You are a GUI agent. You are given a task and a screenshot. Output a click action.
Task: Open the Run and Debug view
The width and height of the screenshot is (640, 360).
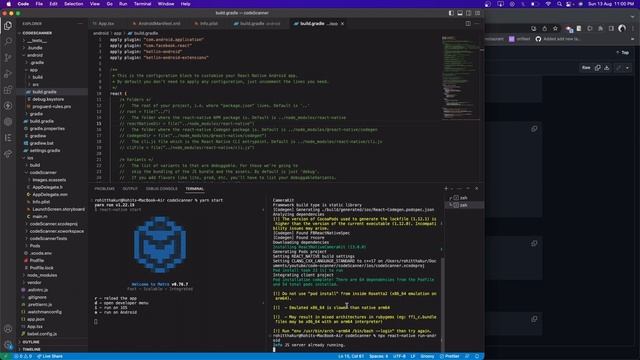pos(8,74)
